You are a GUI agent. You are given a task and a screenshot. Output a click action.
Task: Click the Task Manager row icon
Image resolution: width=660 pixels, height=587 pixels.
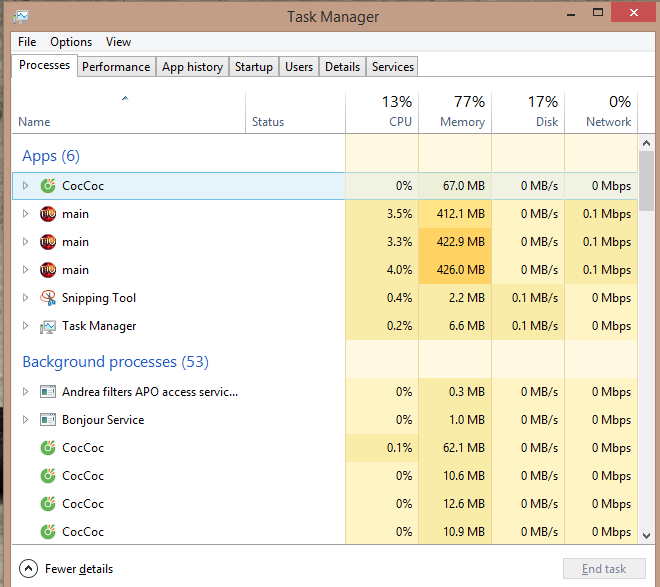pos(48,326)
